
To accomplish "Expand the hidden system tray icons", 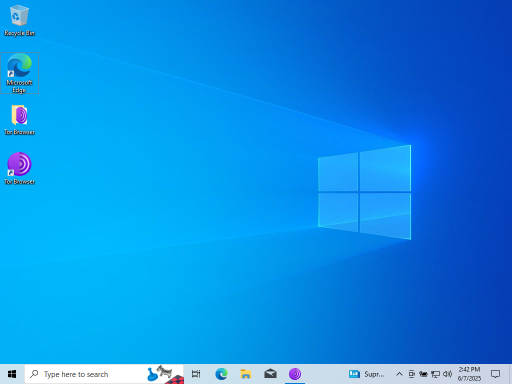I will pyautogui.click(x=399, y=374).
